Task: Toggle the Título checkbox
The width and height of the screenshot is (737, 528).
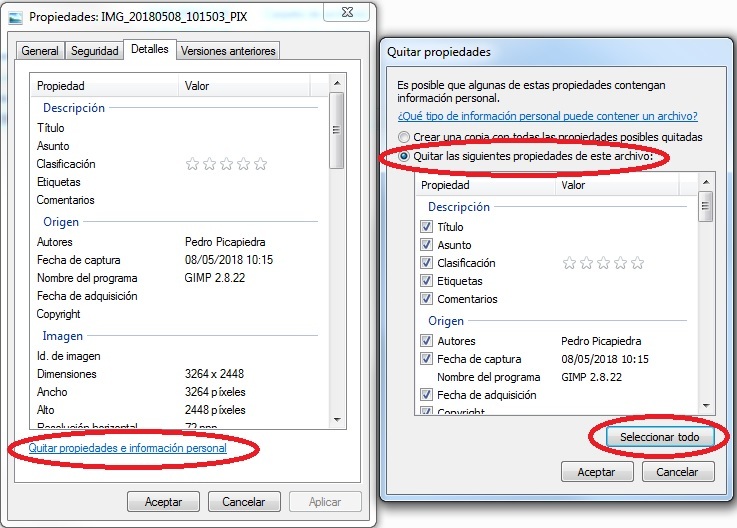Action: tap(427, 227)
